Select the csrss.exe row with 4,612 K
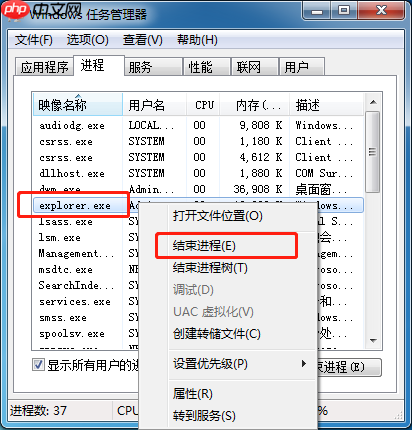Viewport: 412px width, 430px height. 198,157
